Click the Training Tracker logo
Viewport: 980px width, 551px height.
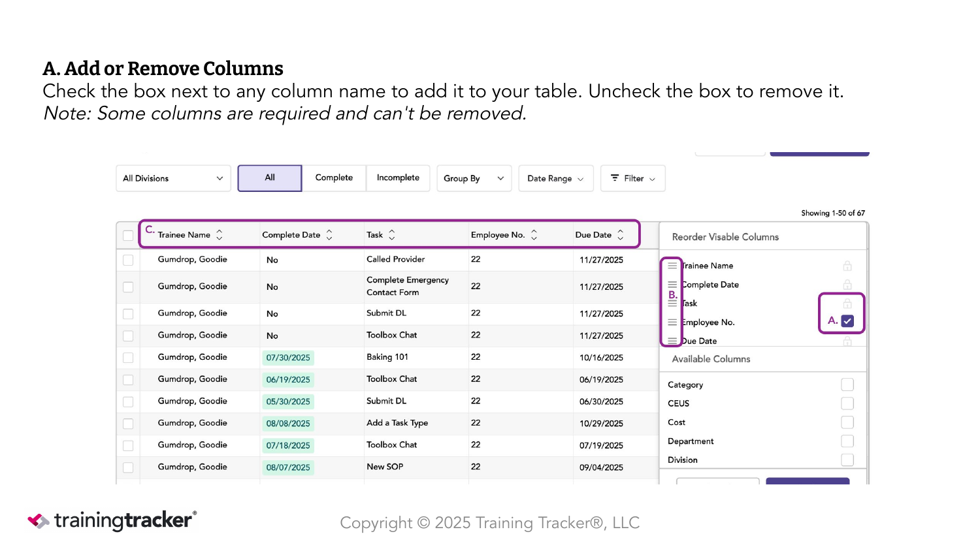[112, 520]
